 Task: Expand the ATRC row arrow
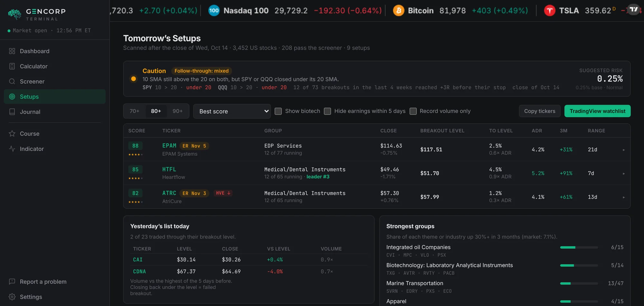624,197
